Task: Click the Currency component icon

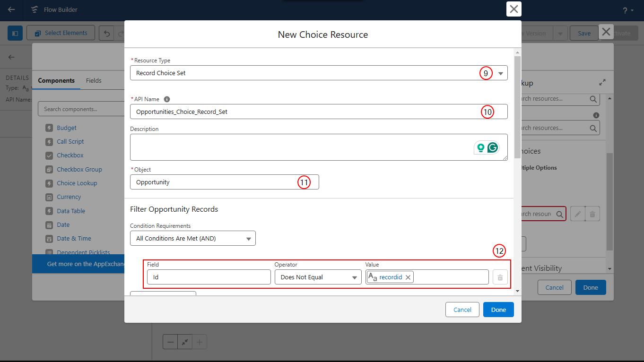Action: pyautogui.click(x=49, y=197)
